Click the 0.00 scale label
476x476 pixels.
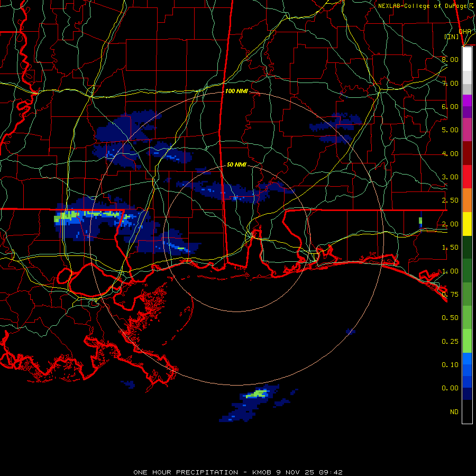tap(450, 388)
